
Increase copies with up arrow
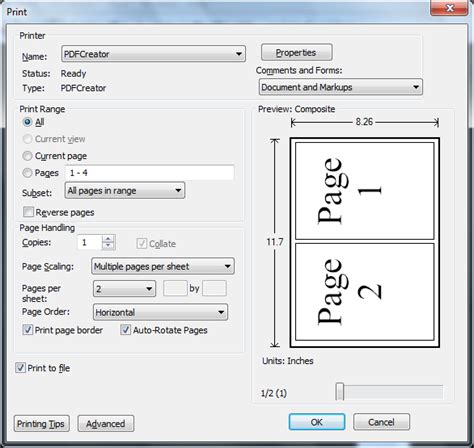(x=108, y=239)
